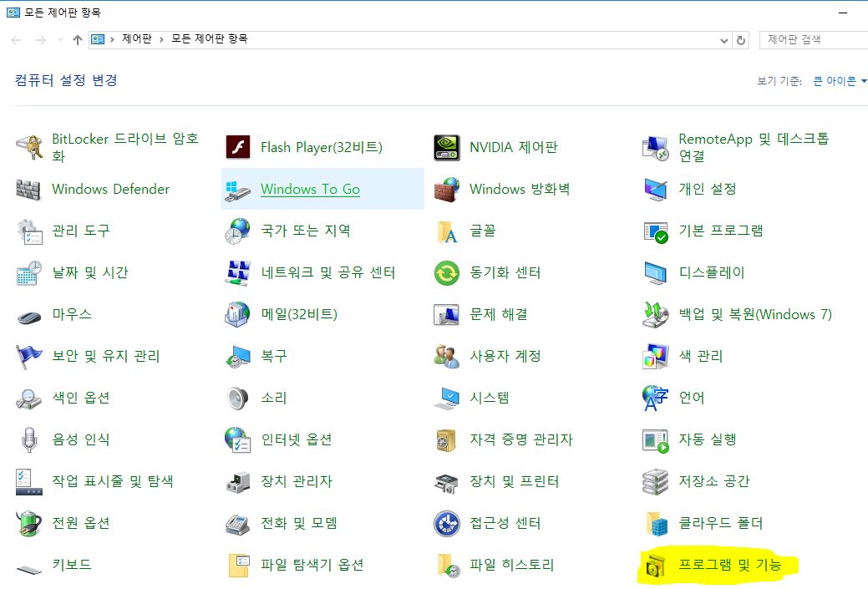Viewport: 868px width, 589px height.
Task: Open the NVIDIA 제어판 icon
Action: [447, 147]
